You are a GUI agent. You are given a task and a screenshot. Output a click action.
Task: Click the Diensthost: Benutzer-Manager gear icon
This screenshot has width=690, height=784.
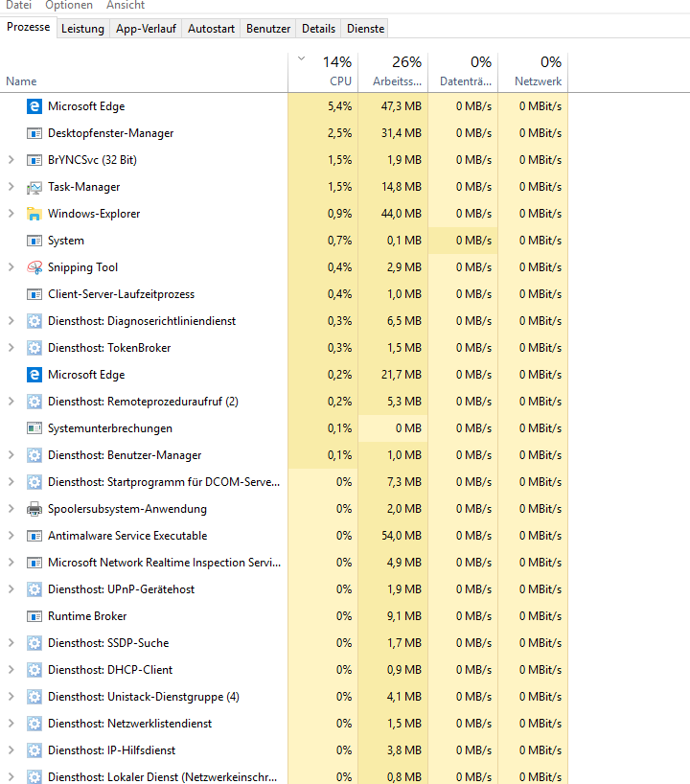coord(34,455)
